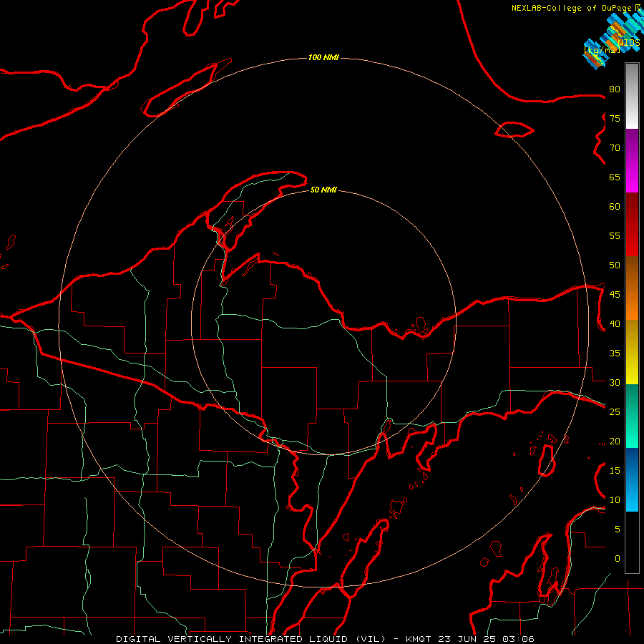The width and height of the screenshot is (644, 644).
Task: Pick the green segment of the color bar
Action: click(632, 416)
